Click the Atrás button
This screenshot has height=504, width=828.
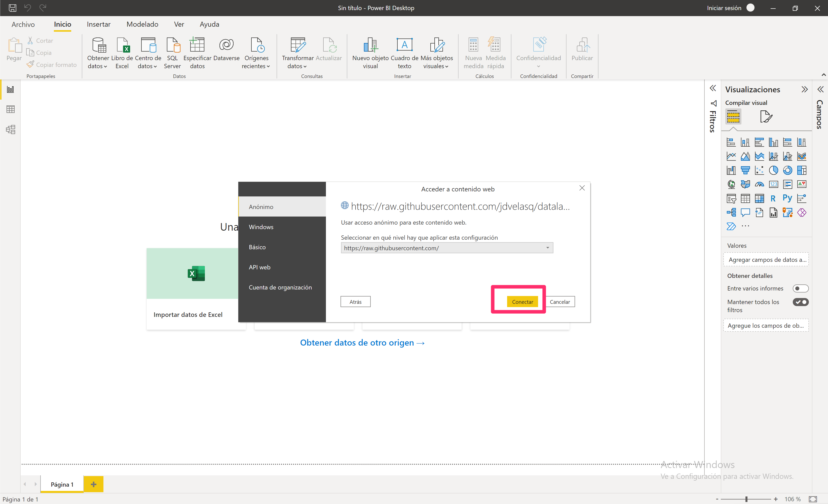355,302
